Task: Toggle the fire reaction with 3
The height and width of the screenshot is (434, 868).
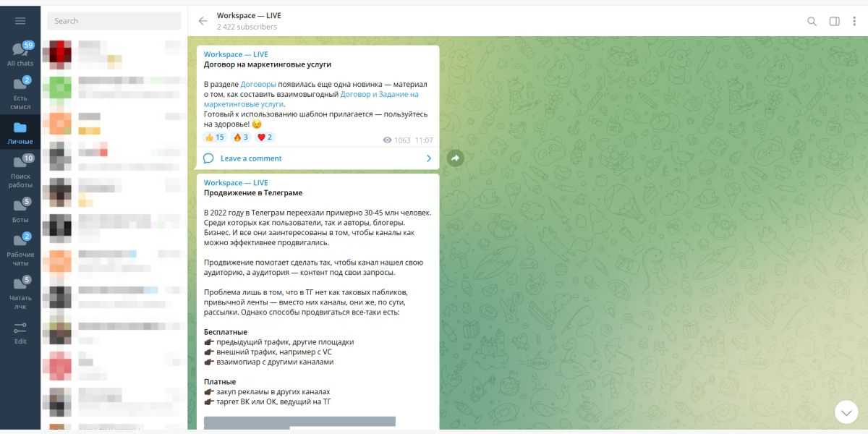Action: point(241,137)
